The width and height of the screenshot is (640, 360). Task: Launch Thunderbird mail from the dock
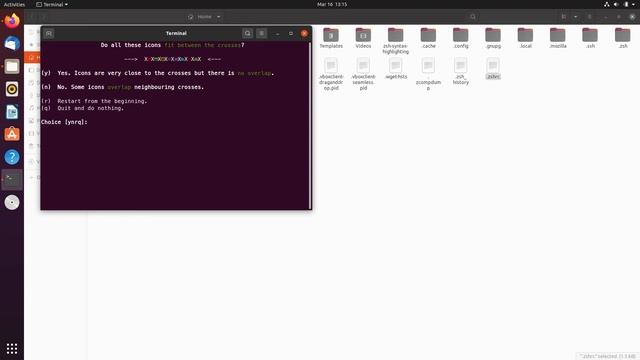(12, 43)
